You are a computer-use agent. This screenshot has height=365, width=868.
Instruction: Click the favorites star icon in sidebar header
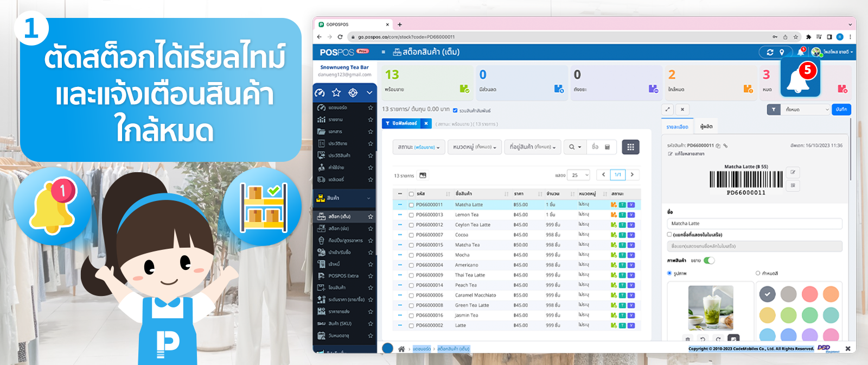coord(336,93)
